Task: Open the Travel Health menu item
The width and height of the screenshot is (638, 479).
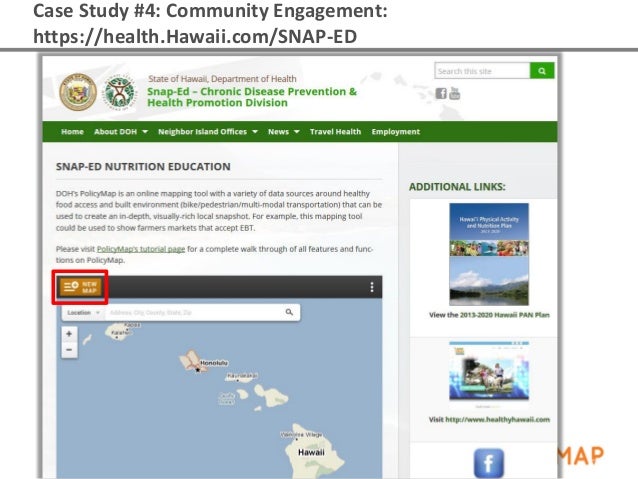Action: (x=335, y=131)
